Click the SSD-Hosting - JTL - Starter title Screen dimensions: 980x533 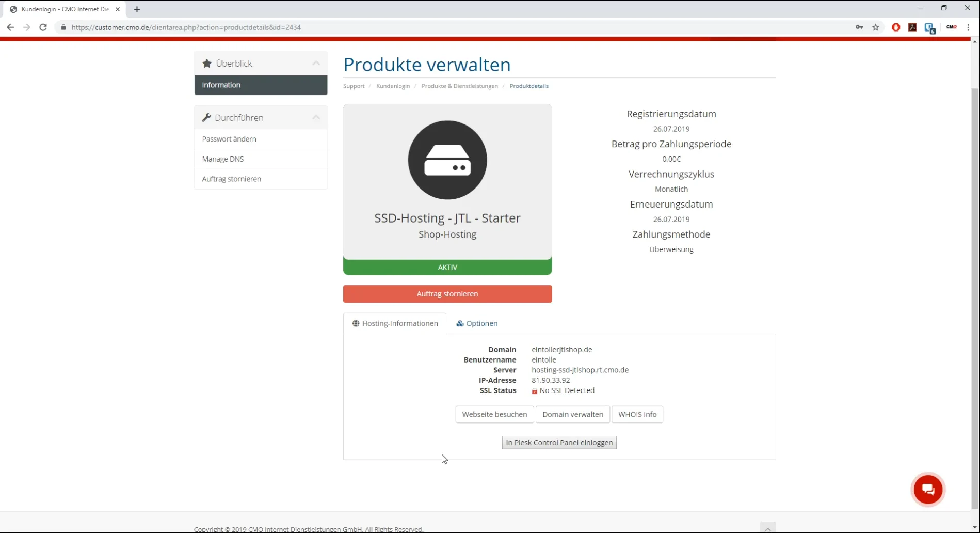pos(447,218)
